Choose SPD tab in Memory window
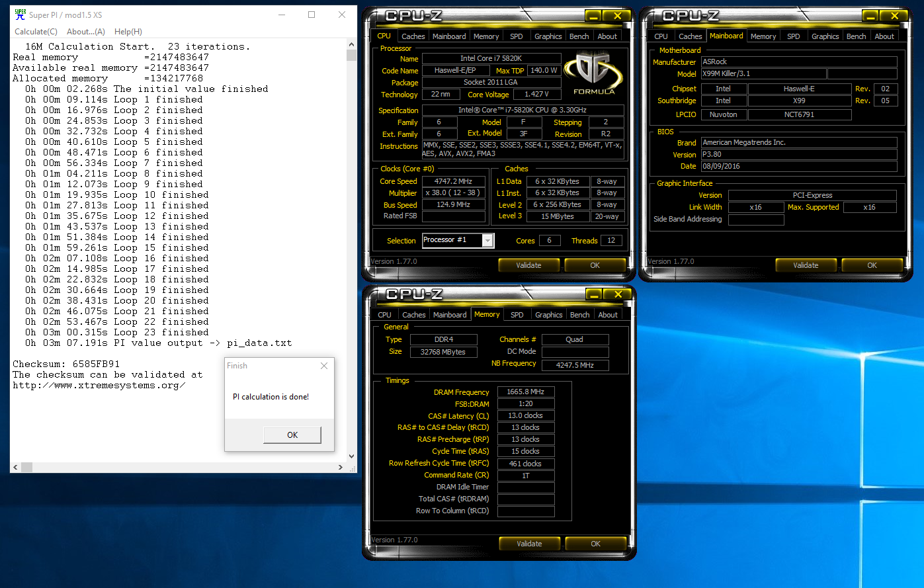Screen dimensions: 924x588 click(517, 315)
